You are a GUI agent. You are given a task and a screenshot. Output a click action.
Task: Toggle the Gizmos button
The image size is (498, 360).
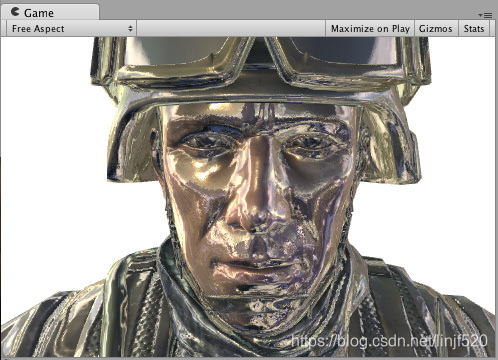tap(436, 29)
